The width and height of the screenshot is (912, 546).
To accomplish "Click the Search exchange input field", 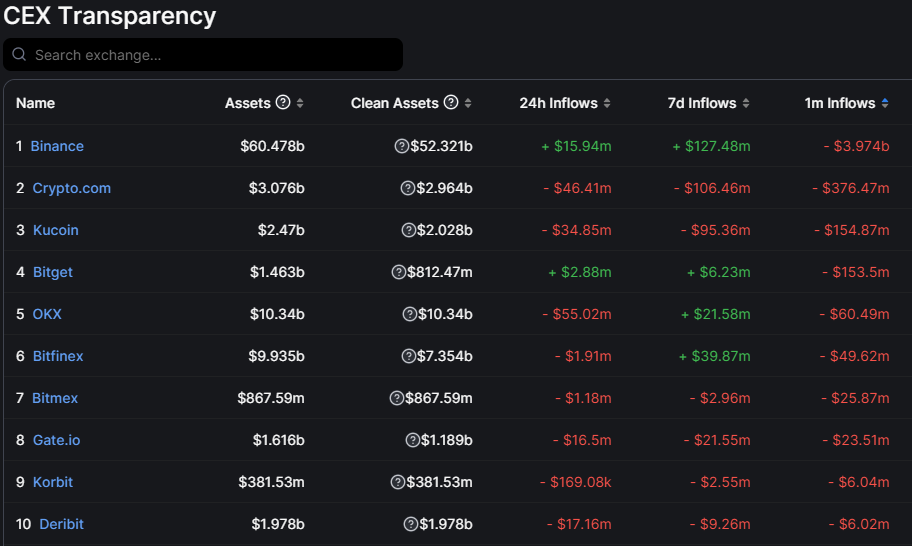I will click(x=210, y=55).
